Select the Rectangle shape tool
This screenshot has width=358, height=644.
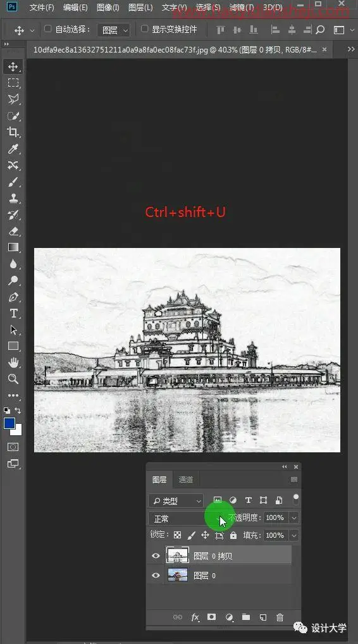click(13, 346)
